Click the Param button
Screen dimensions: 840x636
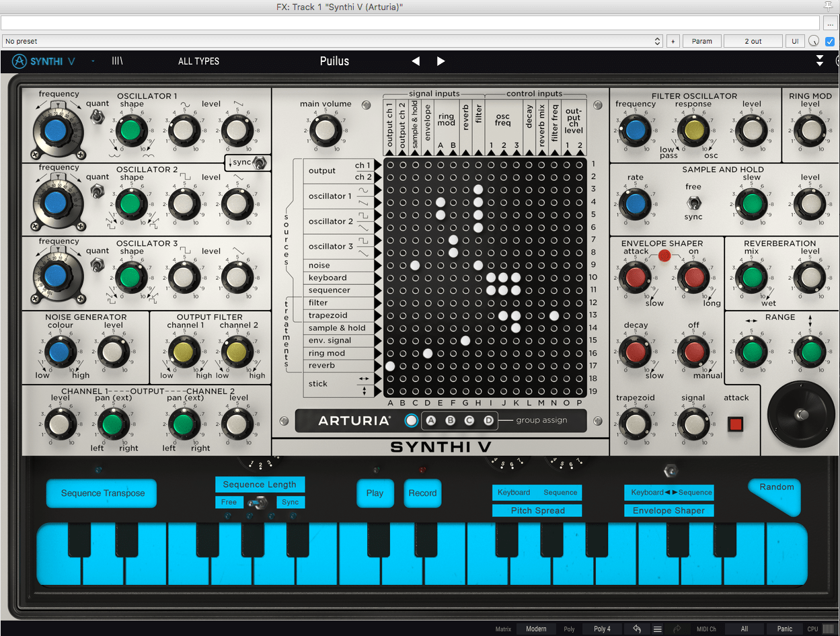pos(701,41)
